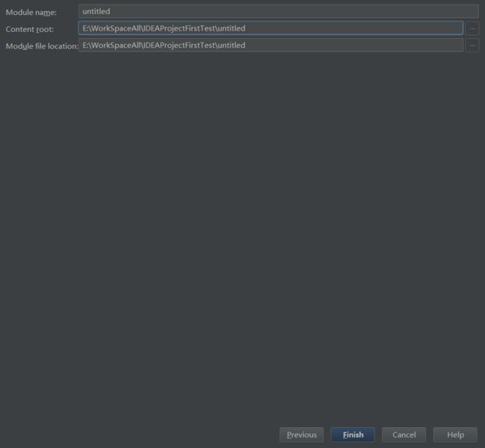
Task: Click the 'Module name:' label
Action: [x=31, y=13]
